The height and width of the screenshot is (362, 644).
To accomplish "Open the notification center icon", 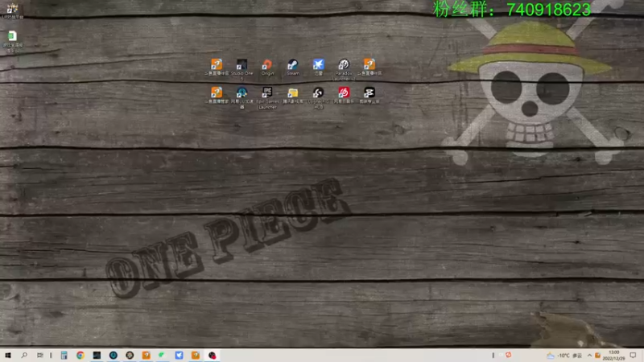I will coord(634,356).
